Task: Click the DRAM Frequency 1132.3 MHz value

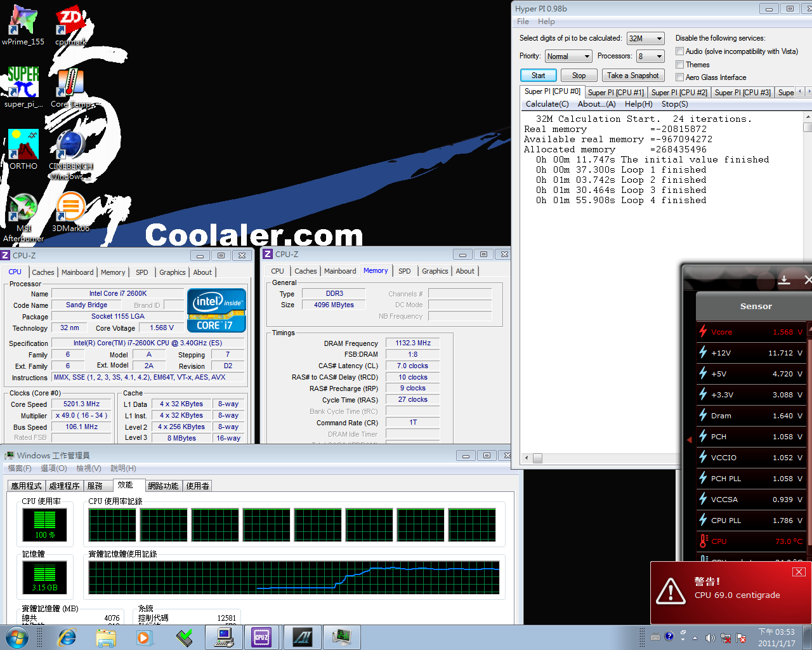Action: 413,343
